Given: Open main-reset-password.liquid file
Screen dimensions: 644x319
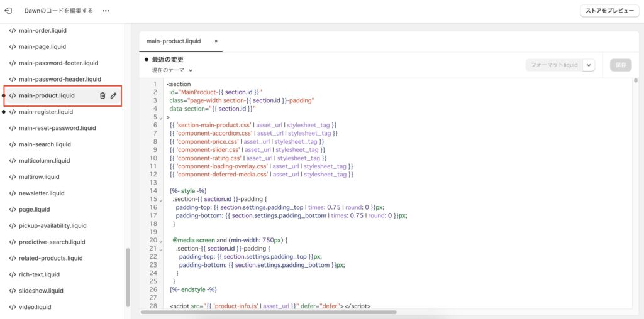Looking at the screenshot, I should click(57, 128).
